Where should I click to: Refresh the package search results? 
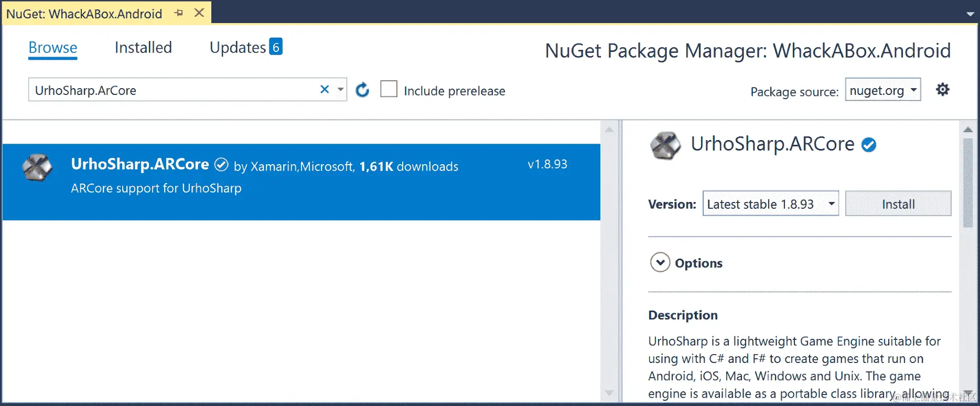click(362, 90)
